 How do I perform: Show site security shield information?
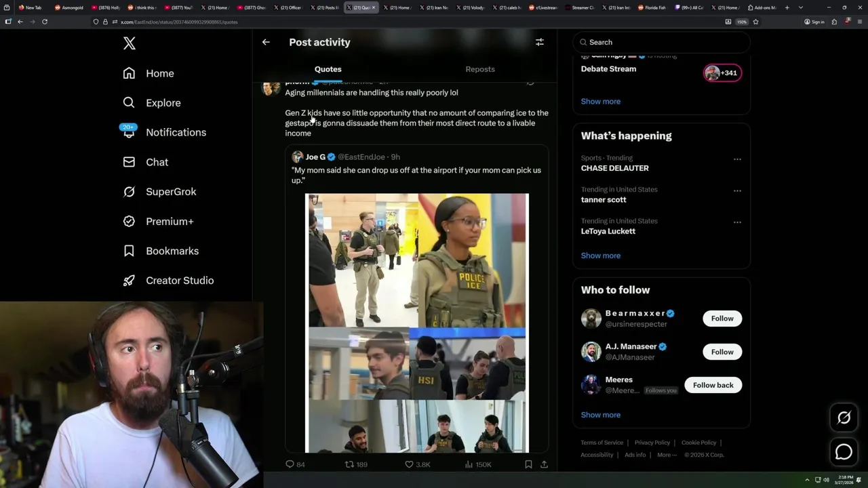point(96,22)
